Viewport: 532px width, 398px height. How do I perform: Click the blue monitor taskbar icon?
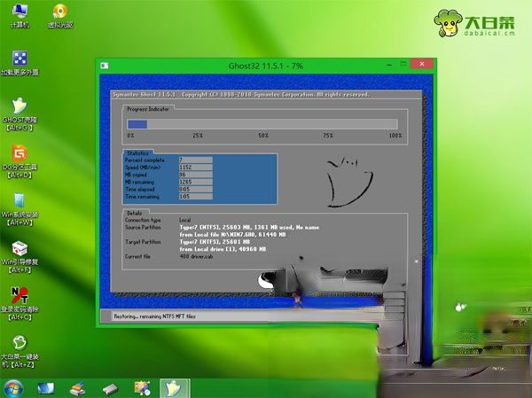tap(45, 388)
